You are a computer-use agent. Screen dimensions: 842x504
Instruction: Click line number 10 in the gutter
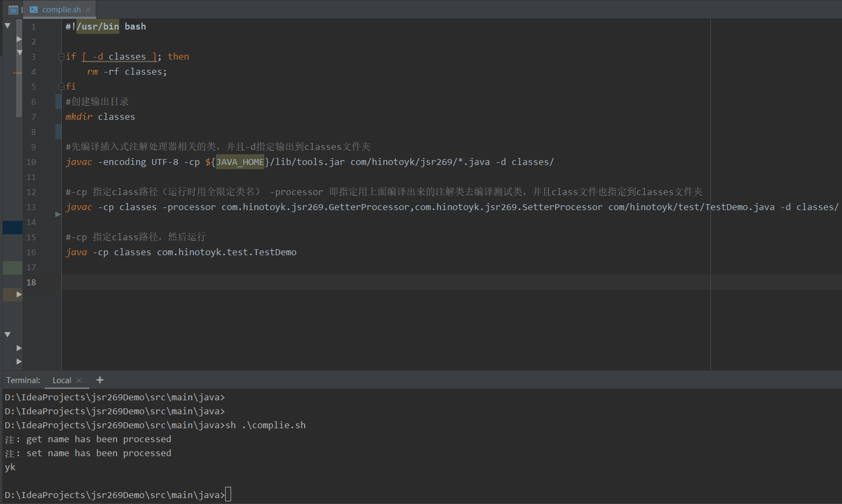click(x=31, y=162)
